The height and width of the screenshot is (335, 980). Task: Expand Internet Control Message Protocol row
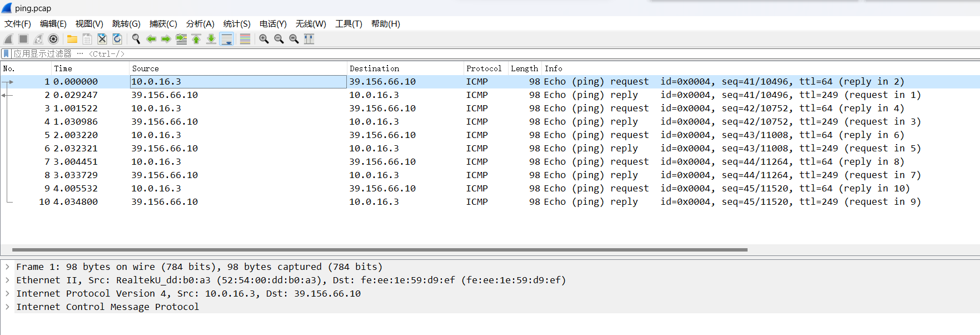pyautogui.click(x=7, y=307)
